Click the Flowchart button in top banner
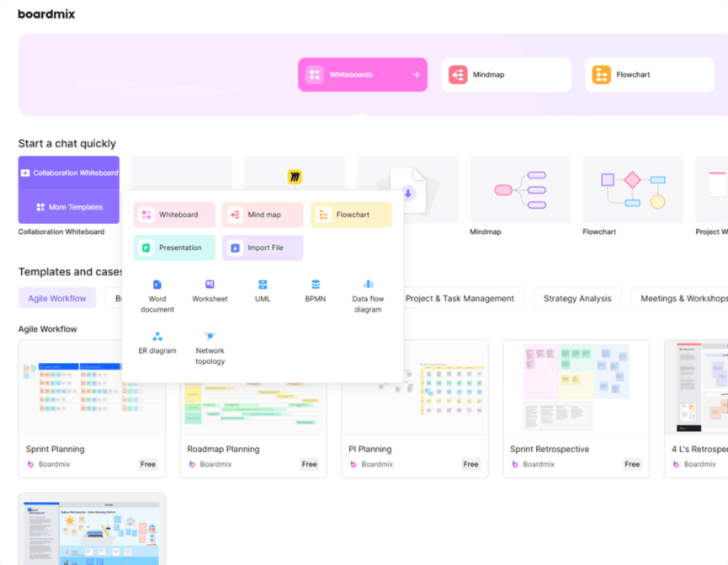 click(649, 75)
